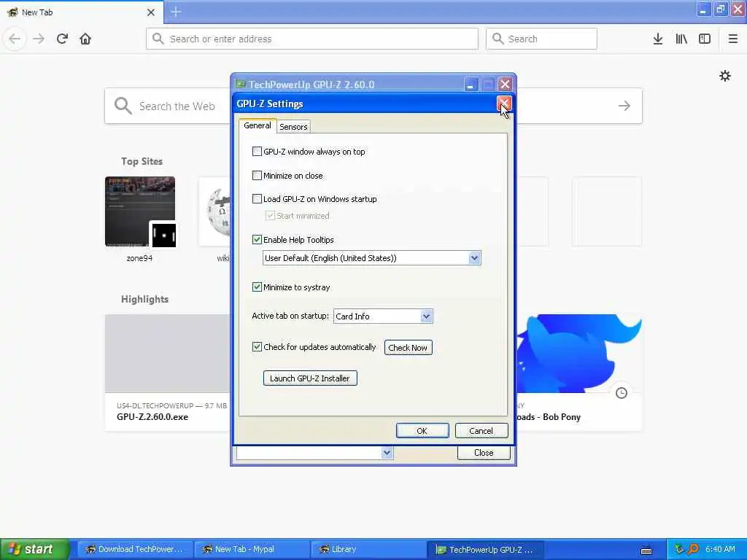This screenshot has height=560, width=747.
Task: Open the GPU selector dropdown beside Close
Action: tap(314, 452)
